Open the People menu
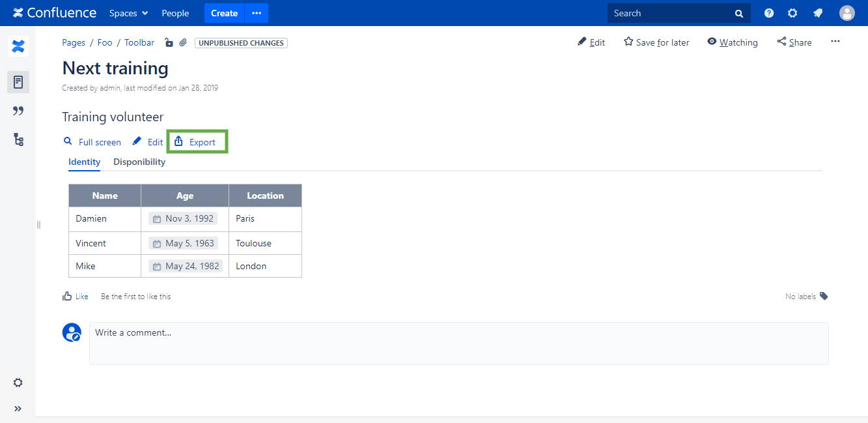Viewport: 868px width, 423px height. point(175,13)
